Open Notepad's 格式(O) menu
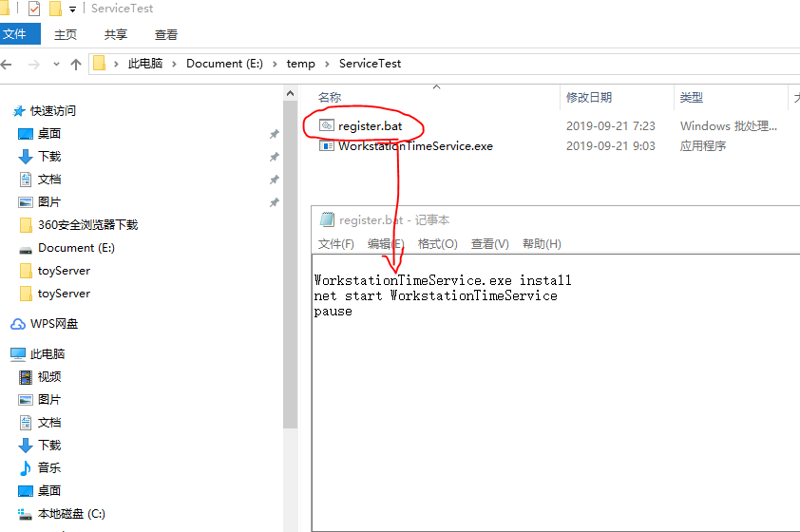Screen dimensions: 800x532 click(437, 244)
